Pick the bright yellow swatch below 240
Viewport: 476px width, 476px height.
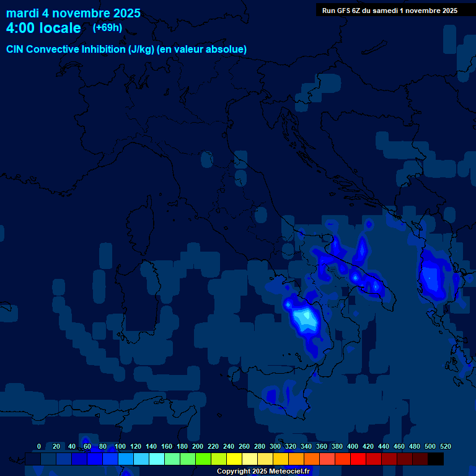click(x=234, y=459)
